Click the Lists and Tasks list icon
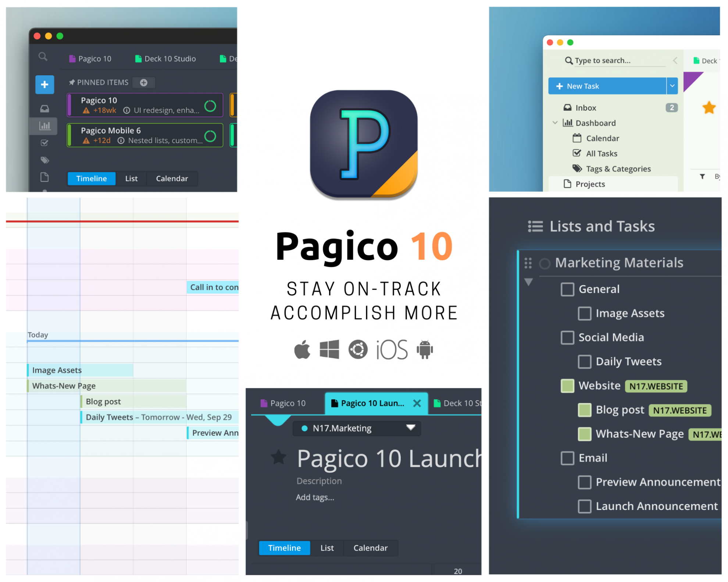 [535, 226]
